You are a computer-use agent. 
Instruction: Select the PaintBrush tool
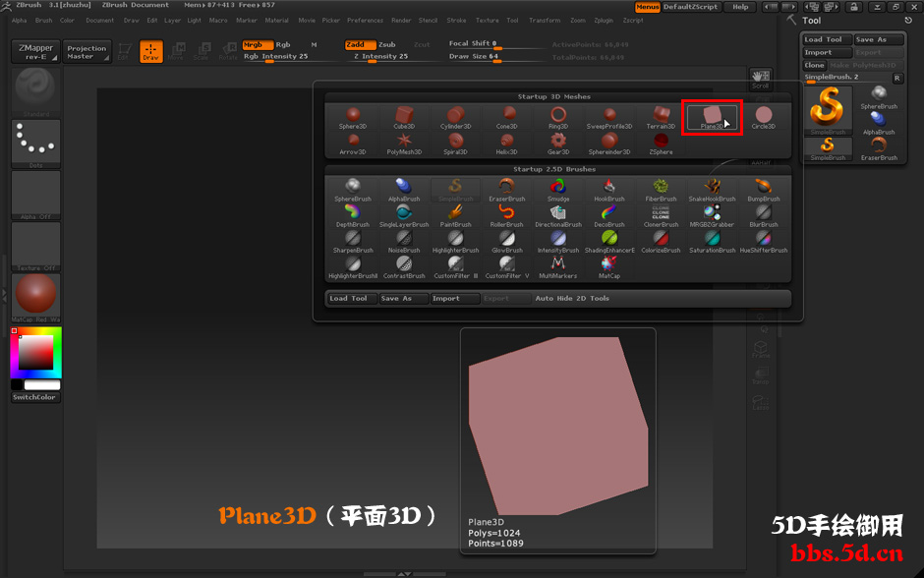(x=455, y=216)
